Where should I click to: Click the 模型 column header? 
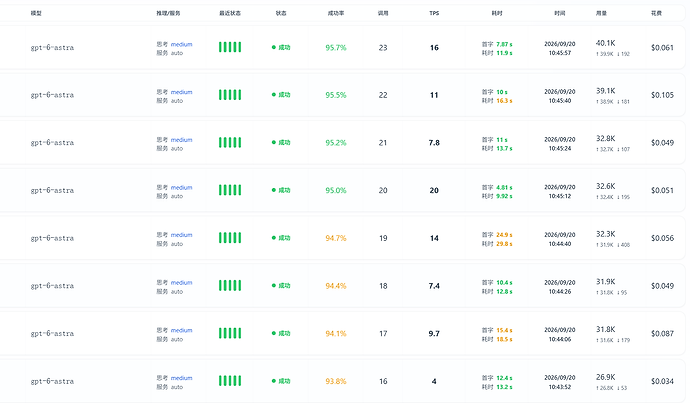click(x=36, y=13)
